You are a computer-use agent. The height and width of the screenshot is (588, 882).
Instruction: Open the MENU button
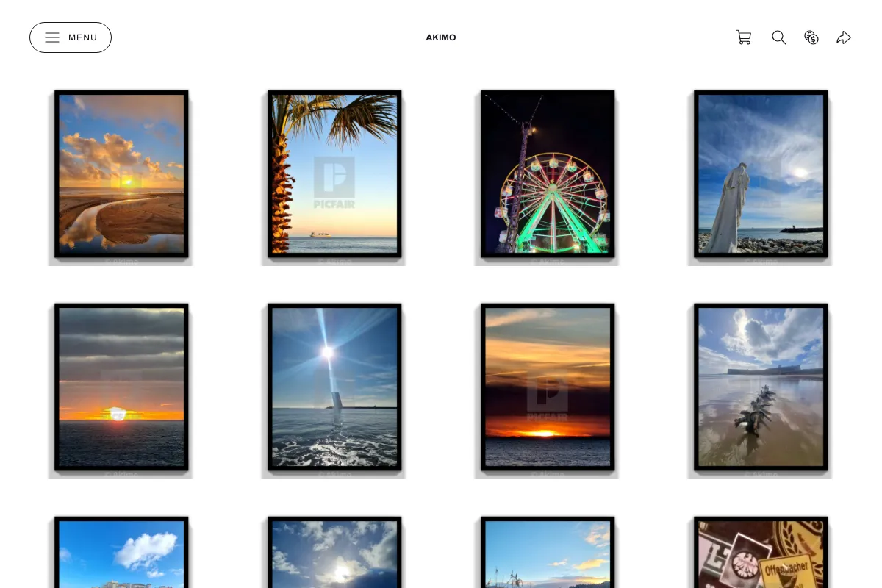point(71,37)
